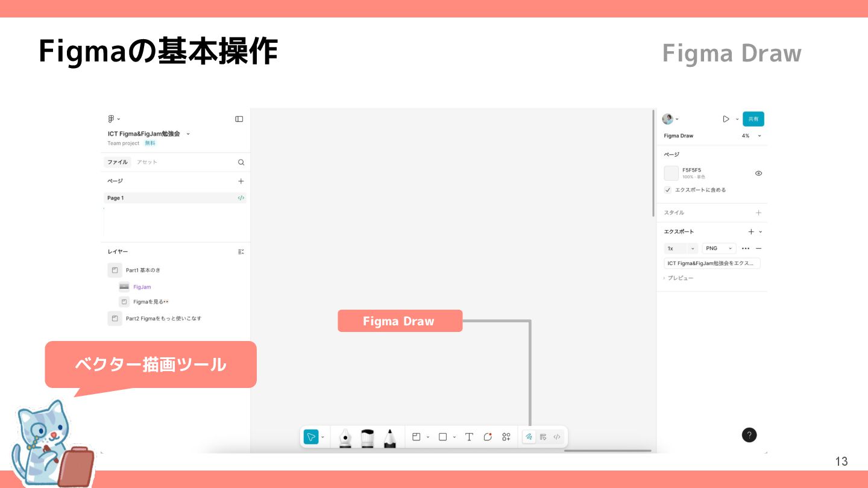Switch to the アセット tab
This screenshot has width=868, height=488.
[146, 162]
